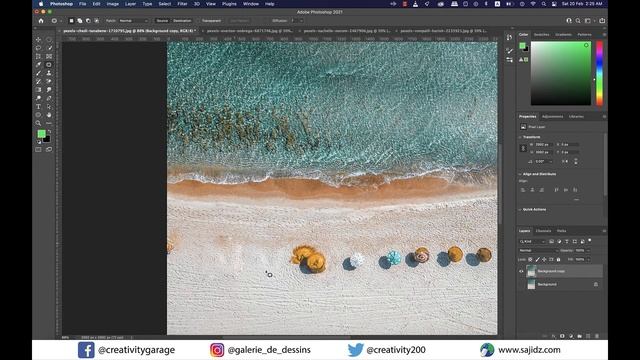Viewport: 640px width, 360px height.
Task: Create new fill or adjustment layer icon
Action: coord(571,336)
